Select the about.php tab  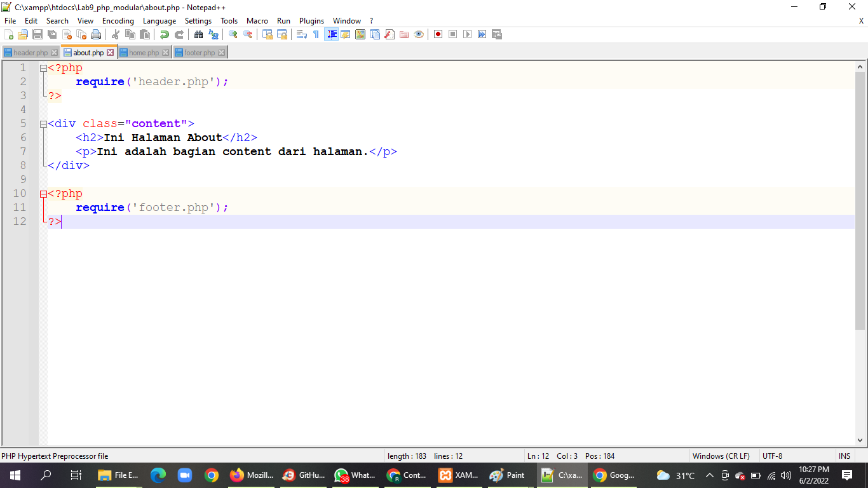(88, 52)
